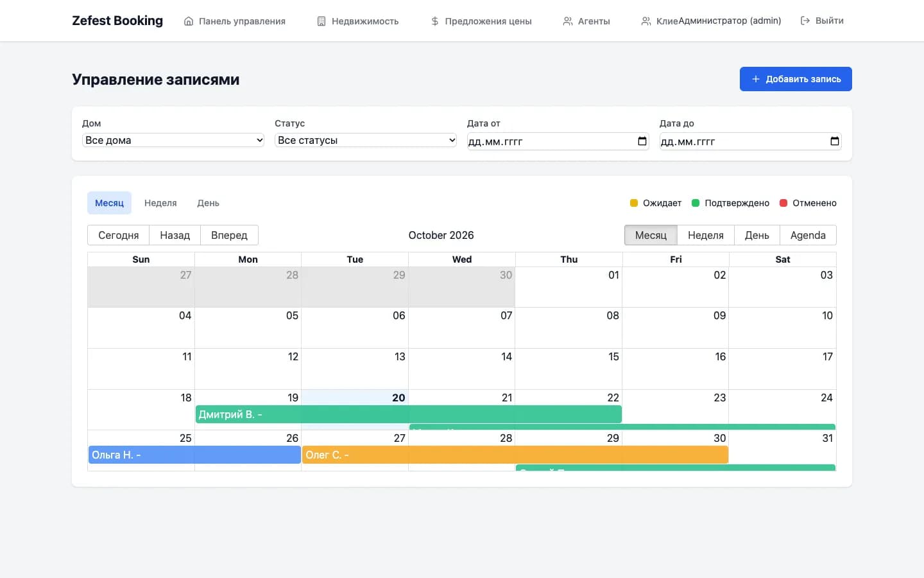Open the Олег С. booking event
The width and height of the screenshot is (924, 578).
[x=515, y=455]
